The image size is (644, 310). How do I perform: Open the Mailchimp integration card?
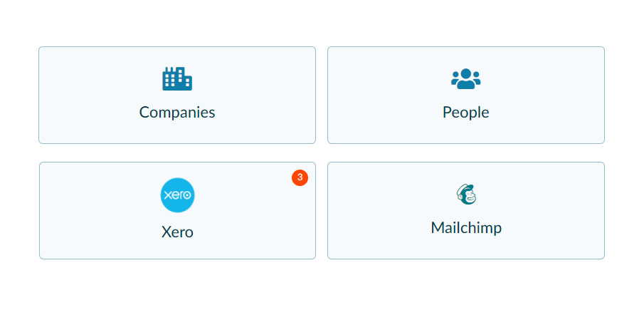[466, 210]
